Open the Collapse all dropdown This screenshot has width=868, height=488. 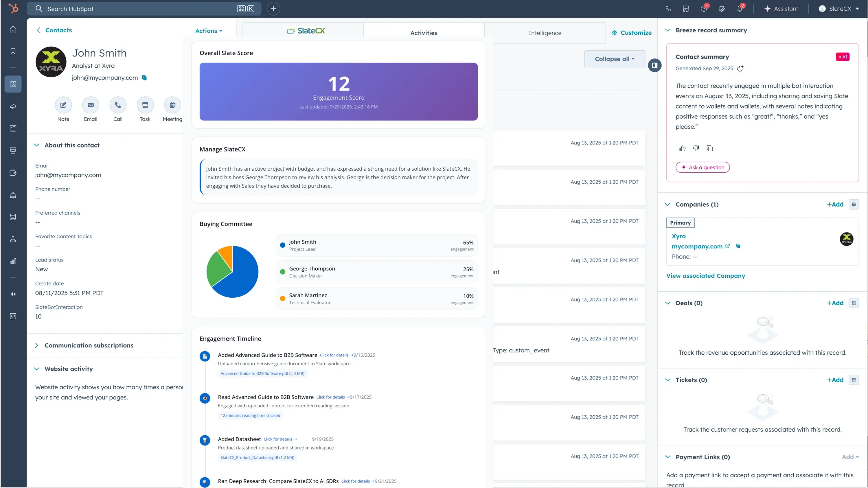point(615,59)
